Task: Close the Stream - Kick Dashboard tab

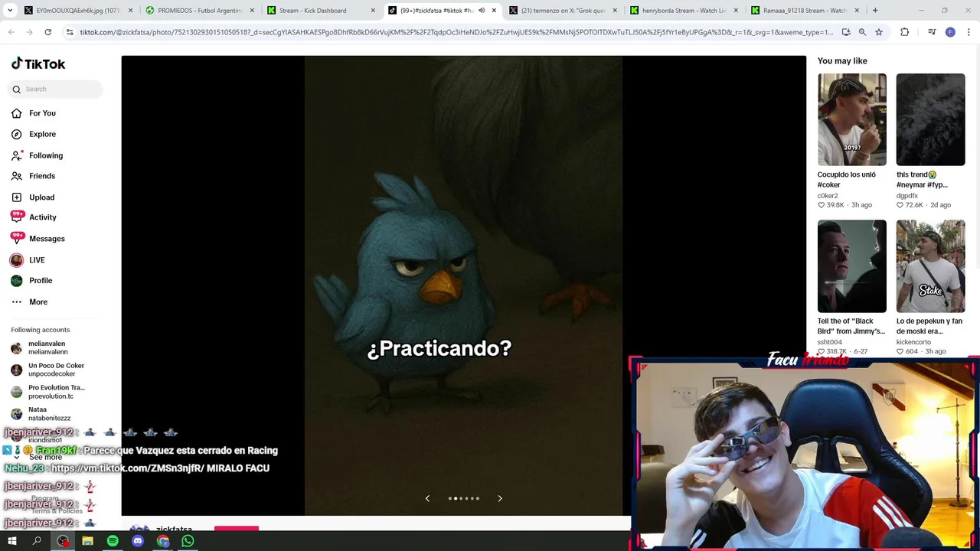Action: (x=374, y=11)
